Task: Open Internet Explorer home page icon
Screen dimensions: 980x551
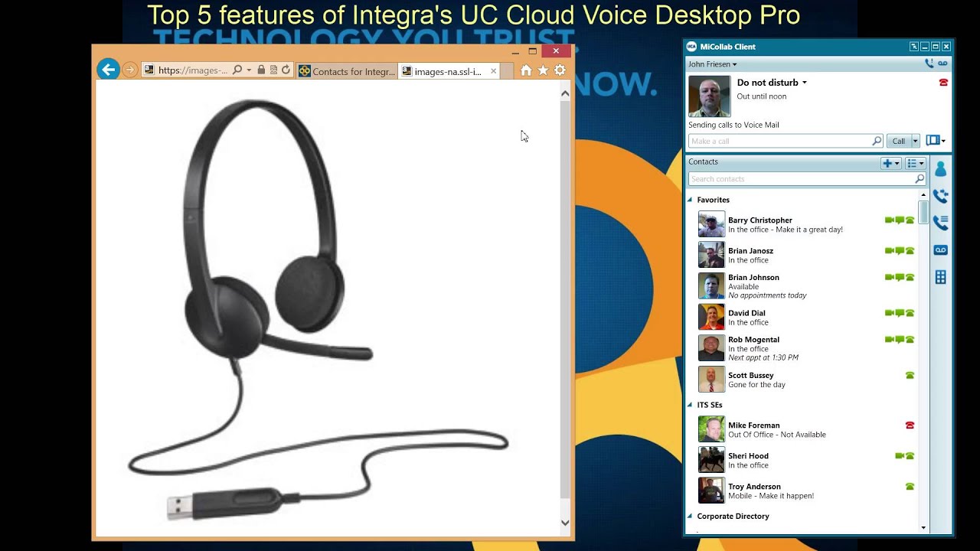Action: (x=526, y=70)
